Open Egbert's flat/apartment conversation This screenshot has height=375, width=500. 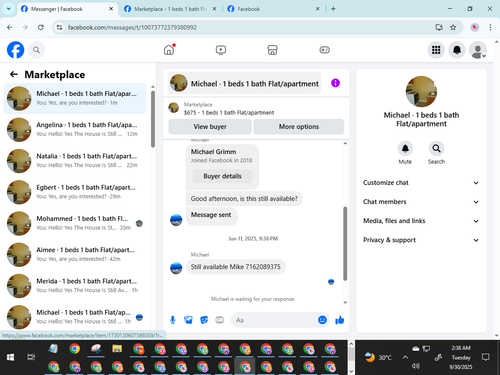(75, 192)
